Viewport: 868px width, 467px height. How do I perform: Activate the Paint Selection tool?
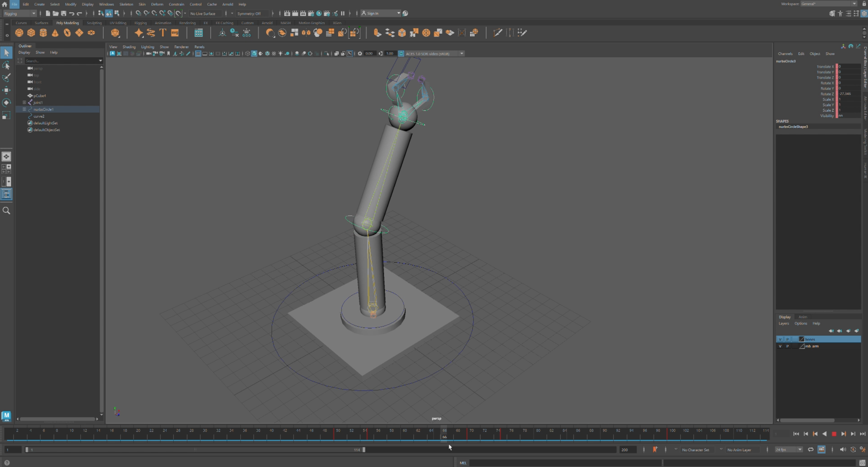point(6,78)
